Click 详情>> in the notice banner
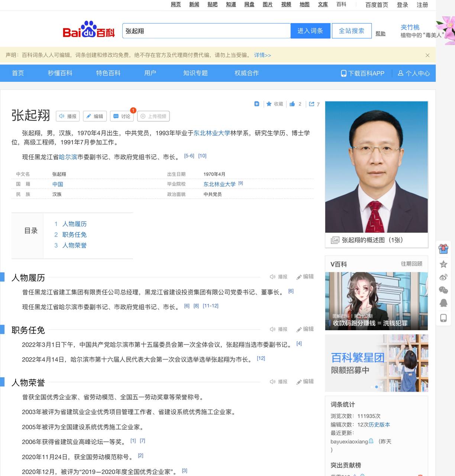The image size is (455, 476). tap(262, 55)
